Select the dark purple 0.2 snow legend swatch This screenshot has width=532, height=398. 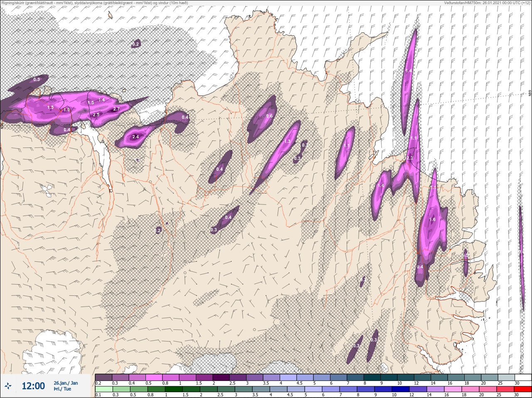[x=103, y=377]
